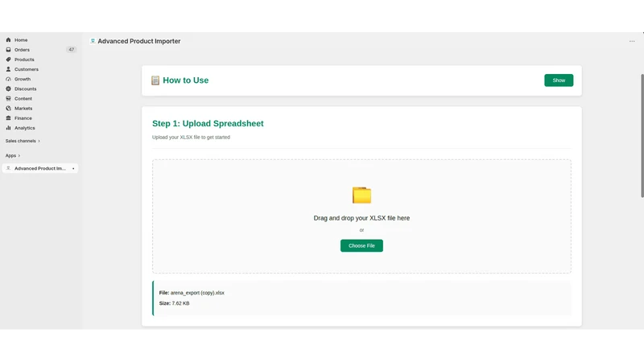Expand the Sales channels section
Image resolution: width=644 pixels, height=362 pixels.
[x=23, y=141]
